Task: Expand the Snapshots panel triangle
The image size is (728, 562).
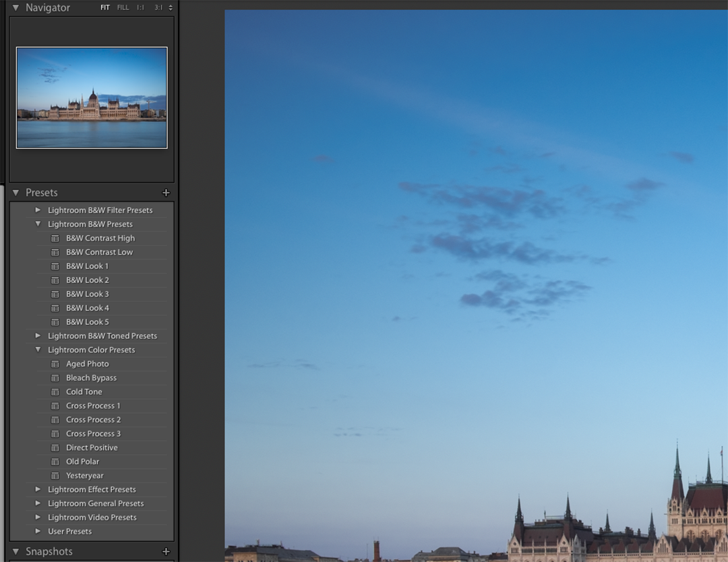Action: click(x=16, y=551)
